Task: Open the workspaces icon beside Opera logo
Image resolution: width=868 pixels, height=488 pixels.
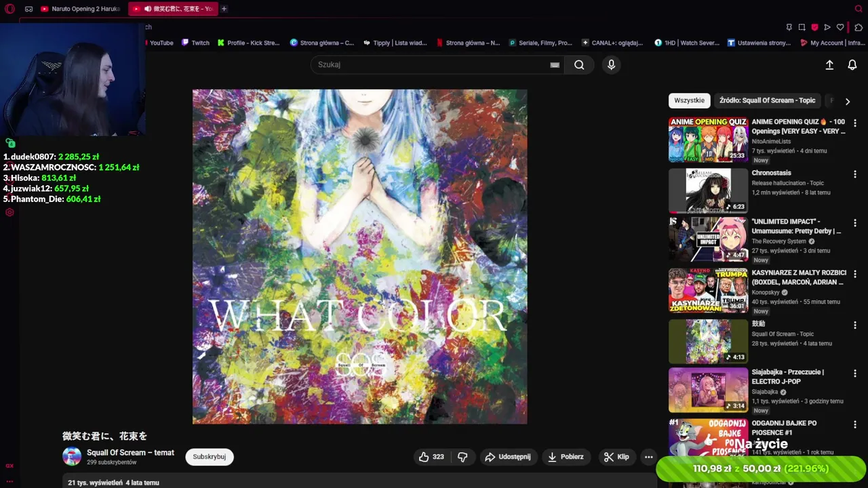Action: (x=28, y=9)
